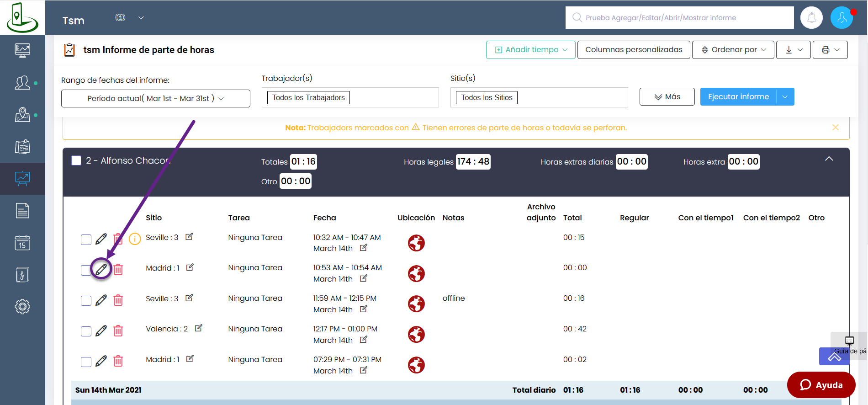
Task: Delete the Valencia : 2 time entry
Action: pyautogui.click(x=118, y=330)
